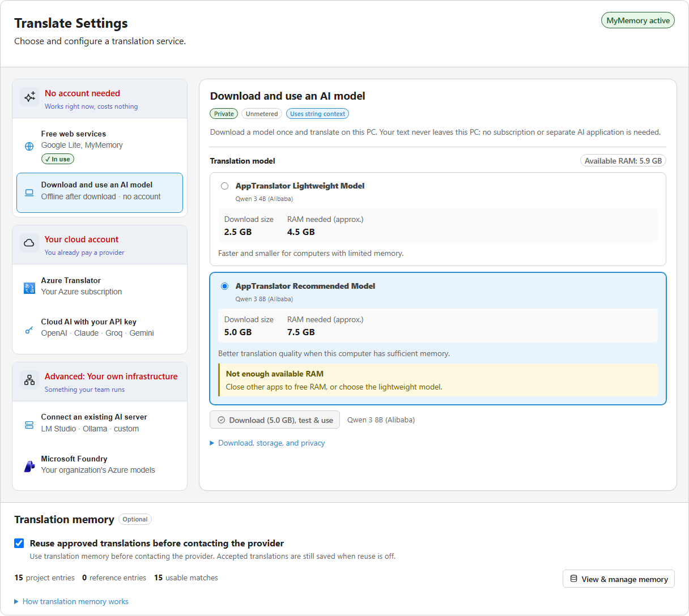Click 15 project entries text
Viewport: 689px width, 616px height.
click(x=44, y=577)
